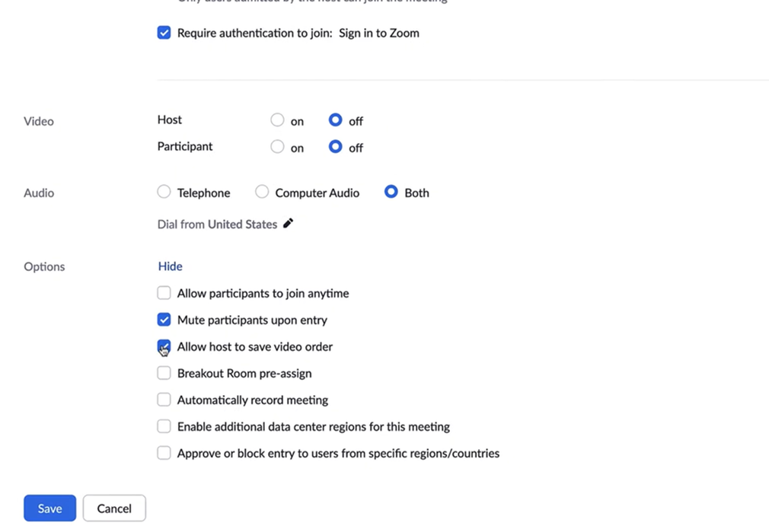
Task: Select Host video off option
Action: 335,120
